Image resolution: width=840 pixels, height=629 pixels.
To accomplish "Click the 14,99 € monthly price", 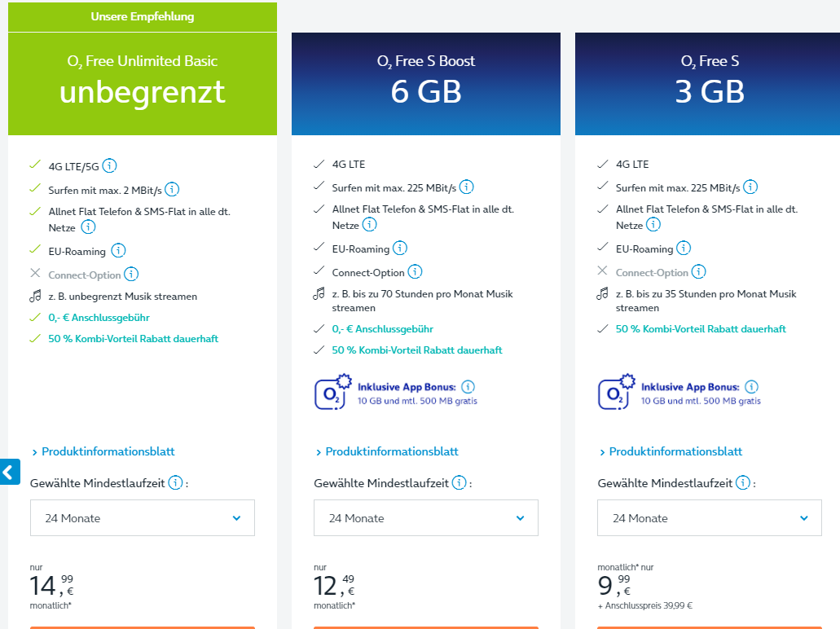I will [x=52, y=586].
